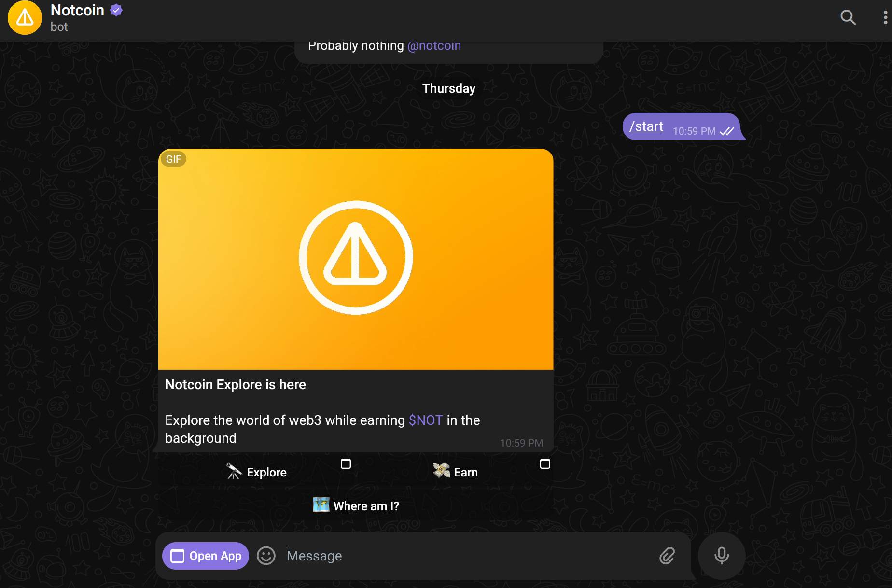The width and height of the screenshot is (892, 588).
Task: Open the @notcoin mention link
Action: [434, 45]
